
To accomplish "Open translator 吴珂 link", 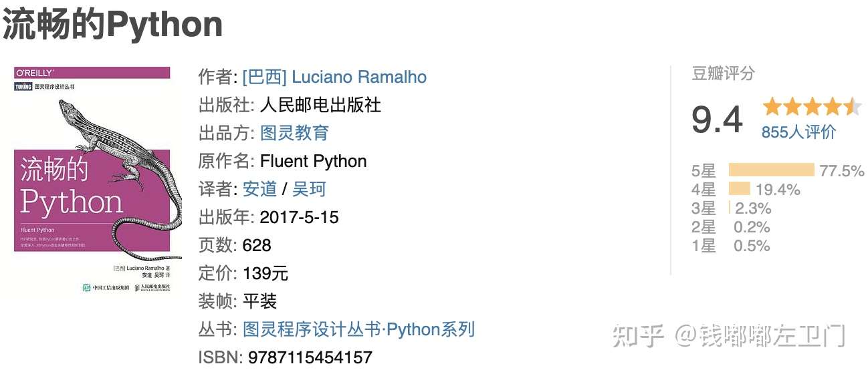I will click(x=309, y=189).
